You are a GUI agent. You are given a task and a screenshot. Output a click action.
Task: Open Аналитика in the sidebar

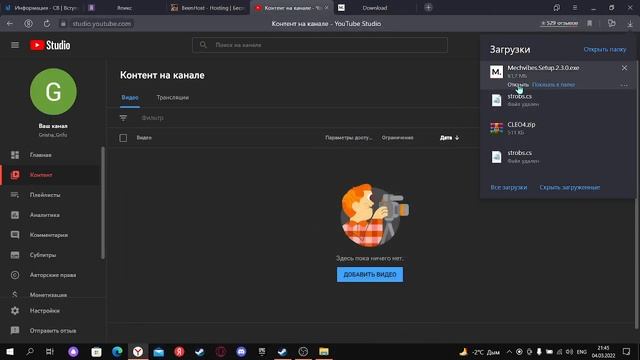[x=44, y=215]
